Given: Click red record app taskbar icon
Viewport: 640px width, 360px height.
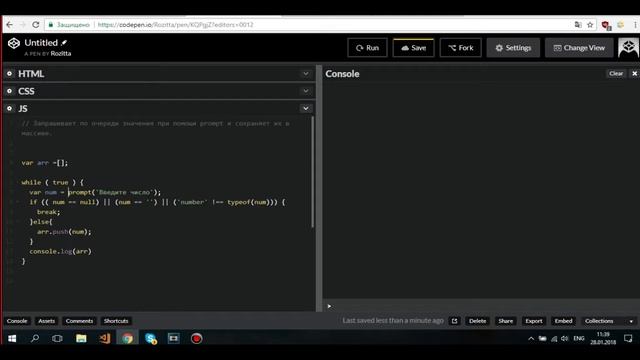Looking at the screenshot, I should pyautogui.click(x=196, y=338).
